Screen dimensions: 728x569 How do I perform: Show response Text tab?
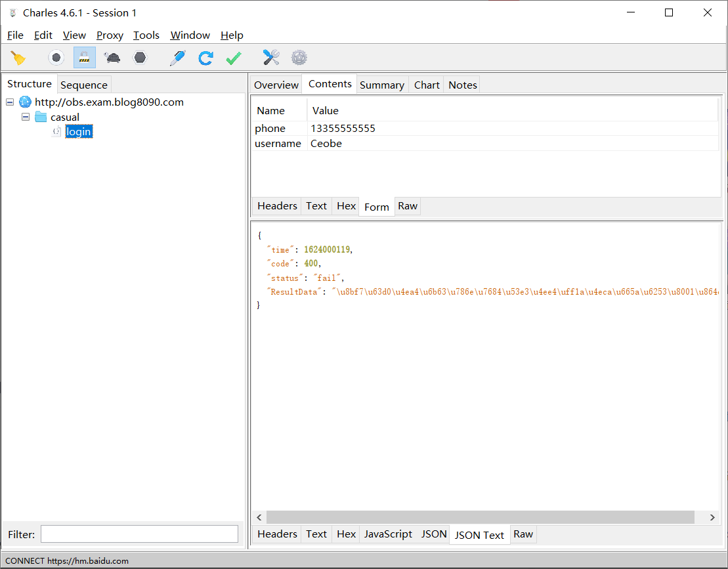tap(316, 534)
